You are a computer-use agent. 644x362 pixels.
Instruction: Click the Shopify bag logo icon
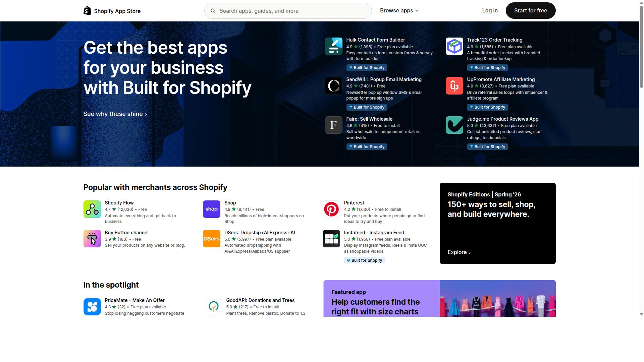click(87, 11)
